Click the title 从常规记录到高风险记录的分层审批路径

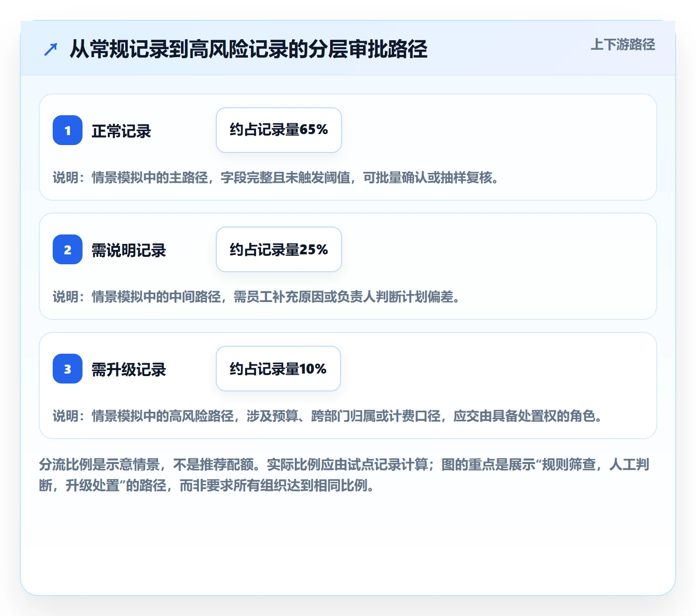(249, 49)
